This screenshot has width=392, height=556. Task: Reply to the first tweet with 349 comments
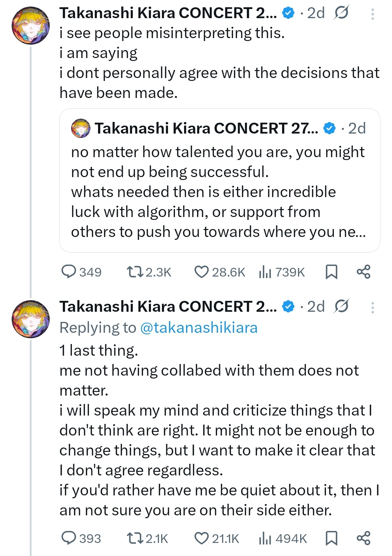(69, 272)
